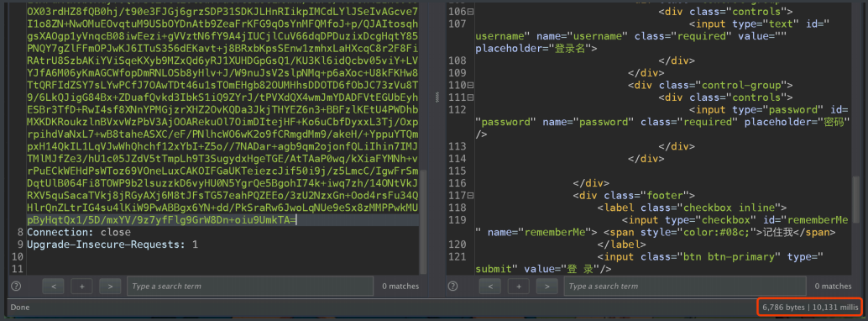Collapse the controls div fold at line 111

pyautogui.click(x=470, y=97)
